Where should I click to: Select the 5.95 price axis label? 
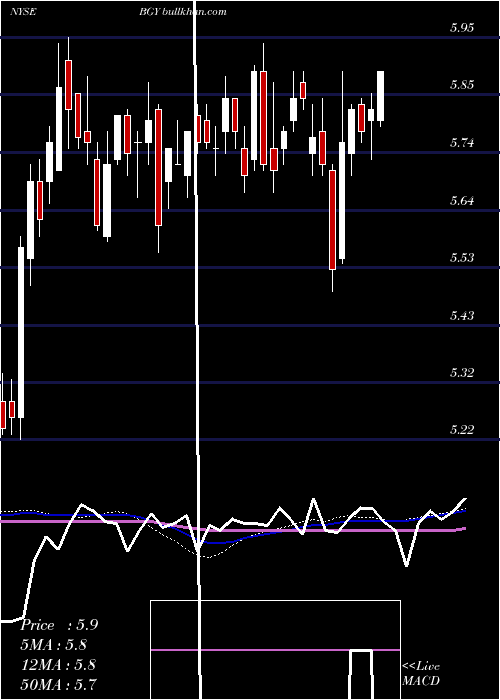click(x=462, y=28)
